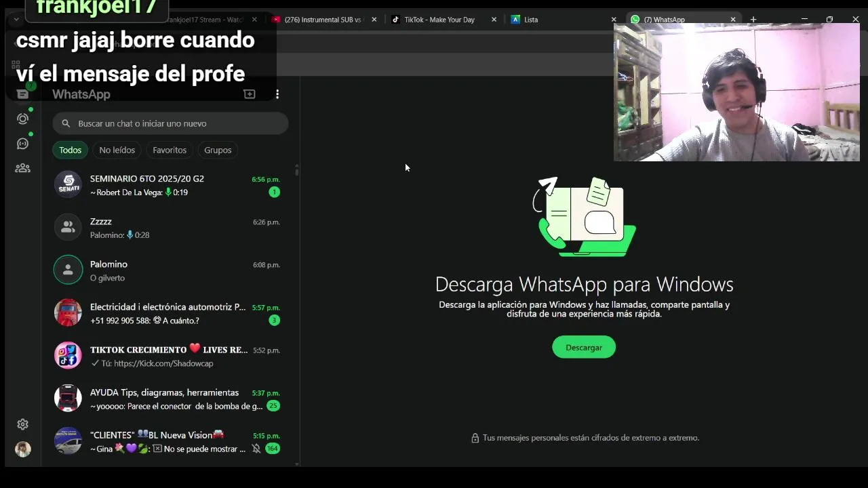Click Palomino's contact avatar
The width and height of the screenshot is (868, 488).
tap(68, 270)
